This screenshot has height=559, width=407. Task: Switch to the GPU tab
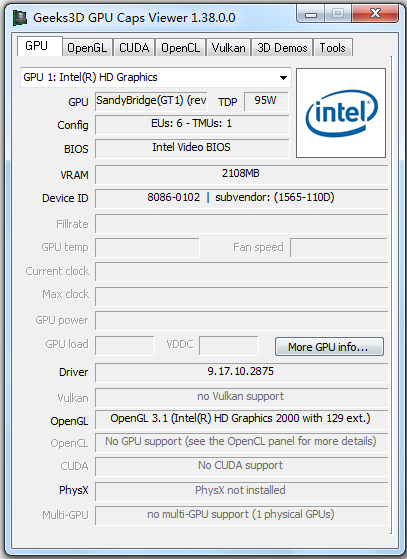[40, 46]
